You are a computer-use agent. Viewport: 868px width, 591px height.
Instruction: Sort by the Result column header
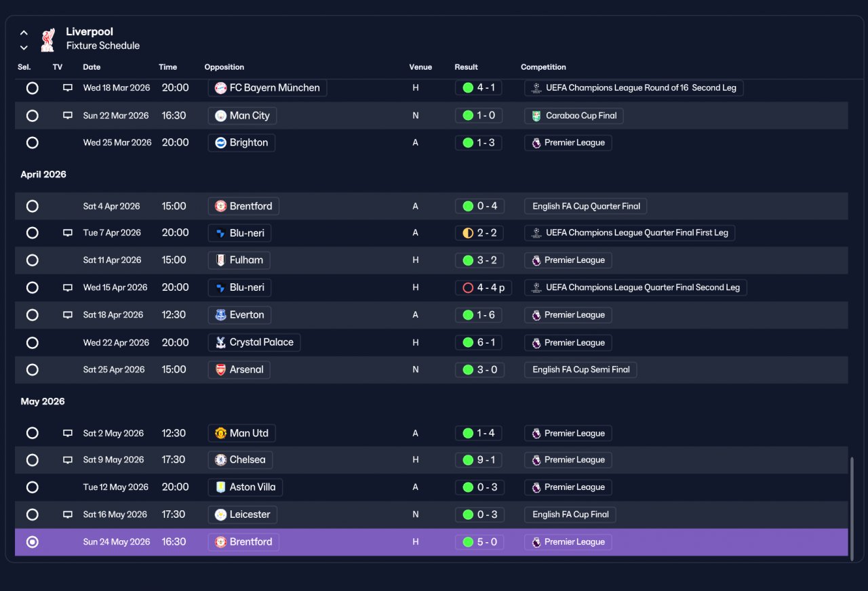(x=467, y=67)
